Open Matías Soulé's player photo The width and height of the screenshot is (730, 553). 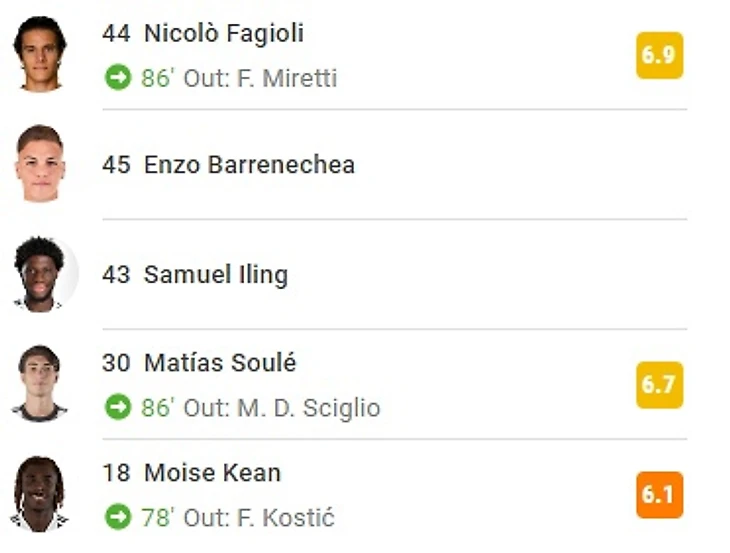pyautogui.click(x=40, y=384)
